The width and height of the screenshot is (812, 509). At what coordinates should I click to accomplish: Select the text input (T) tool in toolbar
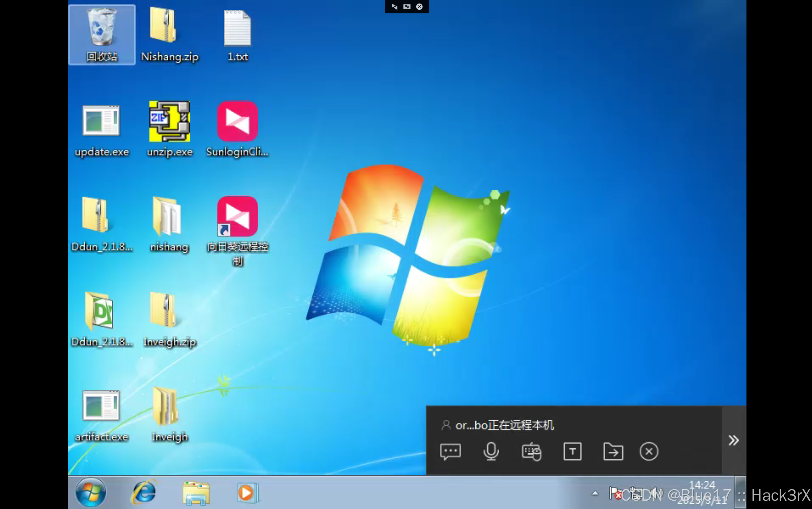572,451
